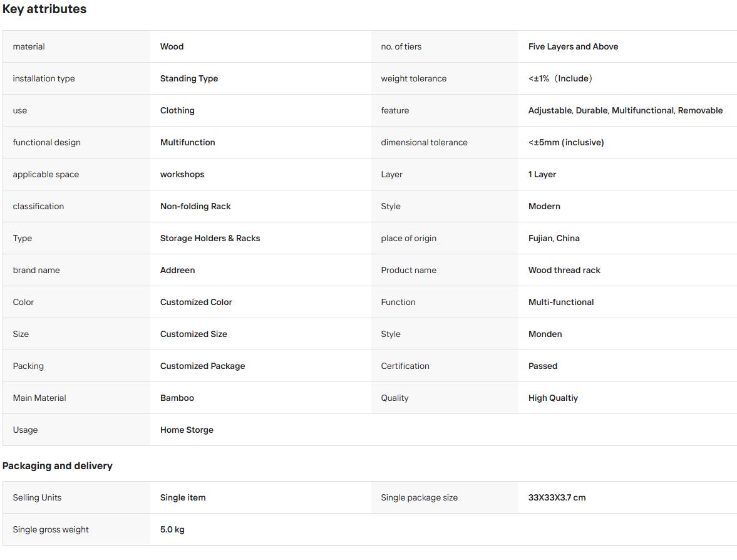Select the workshops applicable space value
This screenshot has width=737, height=560.
[x=182, y=174]
